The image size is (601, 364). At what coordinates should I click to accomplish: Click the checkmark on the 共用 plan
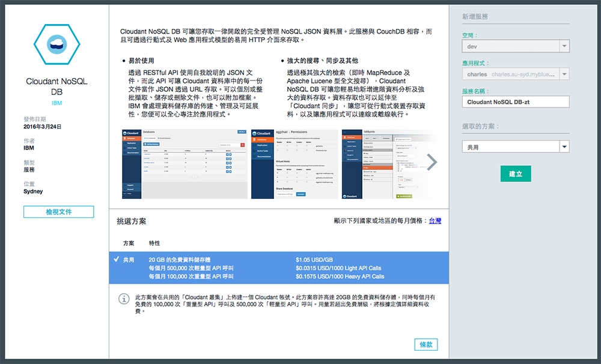point(116,259)
